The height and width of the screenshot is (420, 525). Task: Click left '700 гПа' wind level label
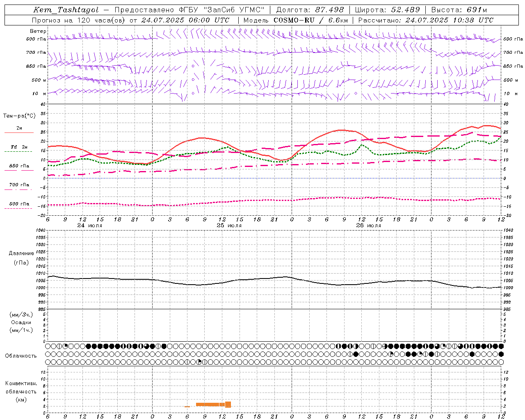click(36, 52)
